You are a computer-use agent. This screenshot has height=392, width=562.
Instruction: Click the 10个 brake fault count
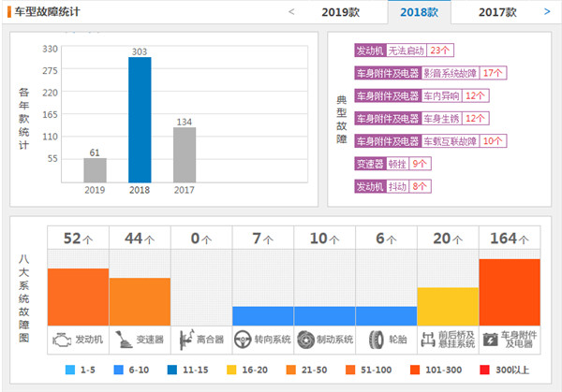[325, 239]
